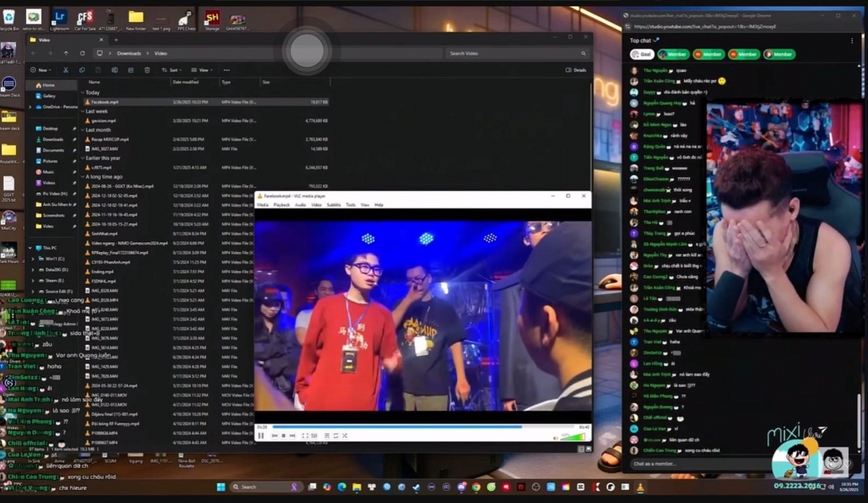Screen dimensions: 868x503
Task: Open the Sort dropdown in File Explorer
Action: [x=172, y=70]
